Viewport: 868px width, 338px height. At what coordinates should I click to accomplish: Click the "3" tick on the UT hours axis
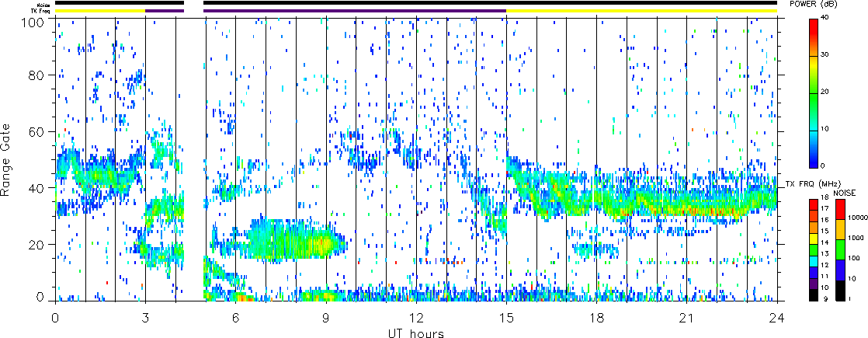[x=146, y=317]
